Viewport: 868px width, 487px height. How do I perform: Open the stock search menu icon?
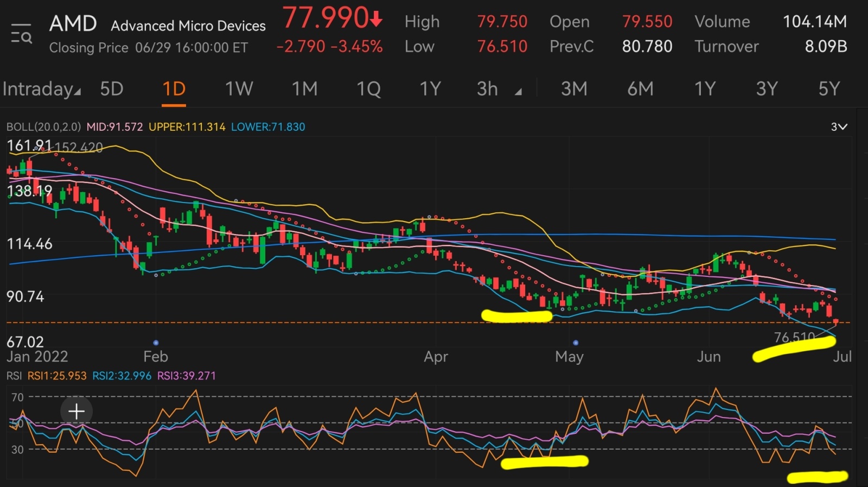coord(22,34)
